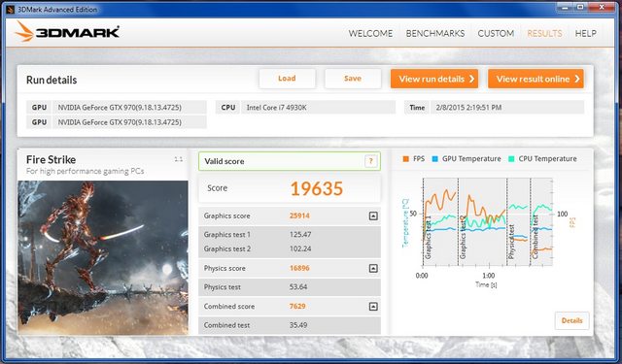The image size is (622, 364).
Task: Open the WELCOME tab
Action: pos(370,33)
